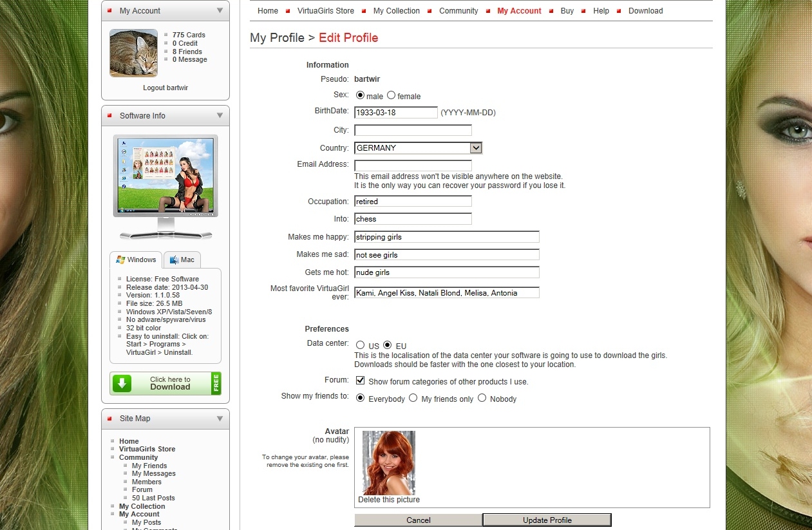Screen dimensions: 812x530
Task: Click the Logout bartwir link
Action: coord(165,88)
